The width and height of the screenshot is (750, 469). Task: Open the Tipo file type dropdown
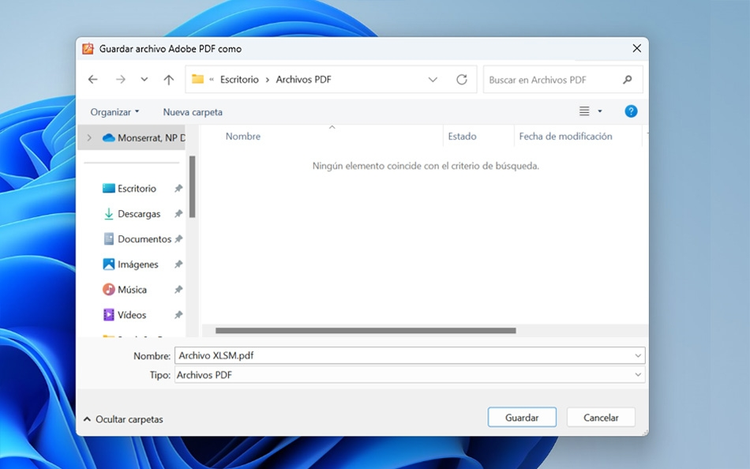click(x=410, y=375)
